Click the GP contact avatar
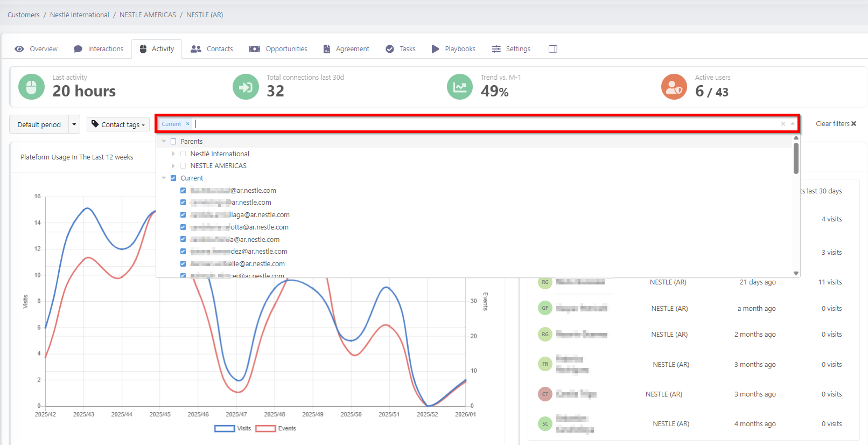 [545, 308]
